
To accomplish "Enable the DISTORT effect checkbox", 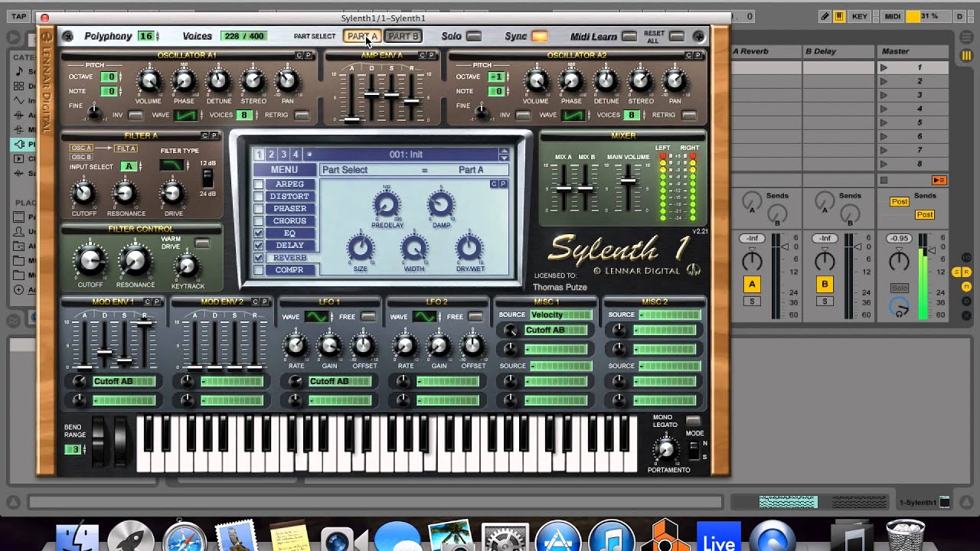I will coord(259,197).
